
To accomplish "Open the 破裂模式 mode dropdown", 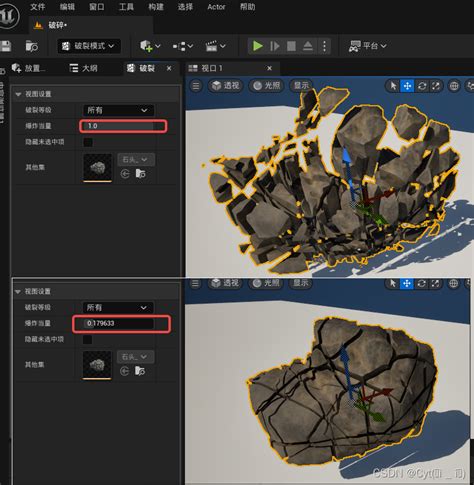I will pyautogui.click(x=89, y=46).
